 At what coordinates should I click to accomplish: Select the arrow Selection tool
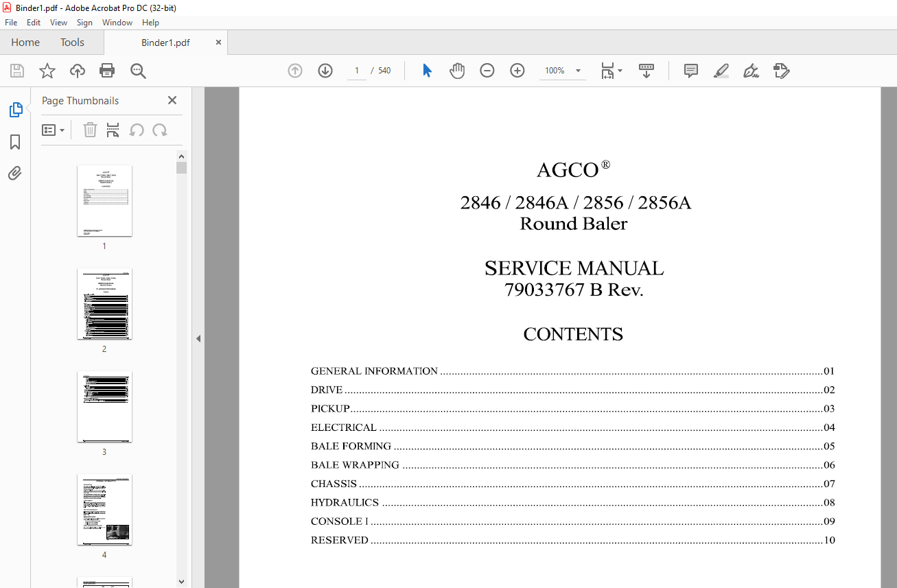click(427, 71)
